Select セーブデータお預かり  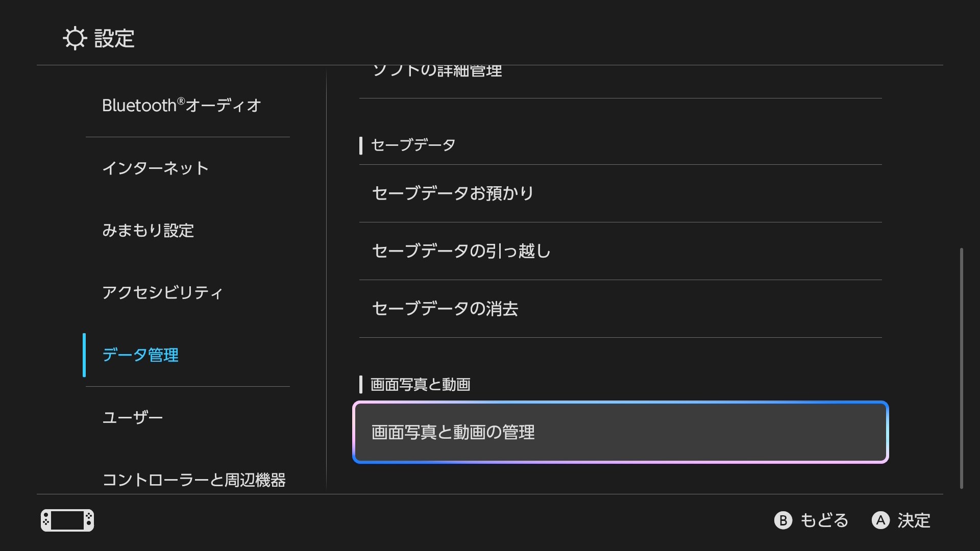452,193
